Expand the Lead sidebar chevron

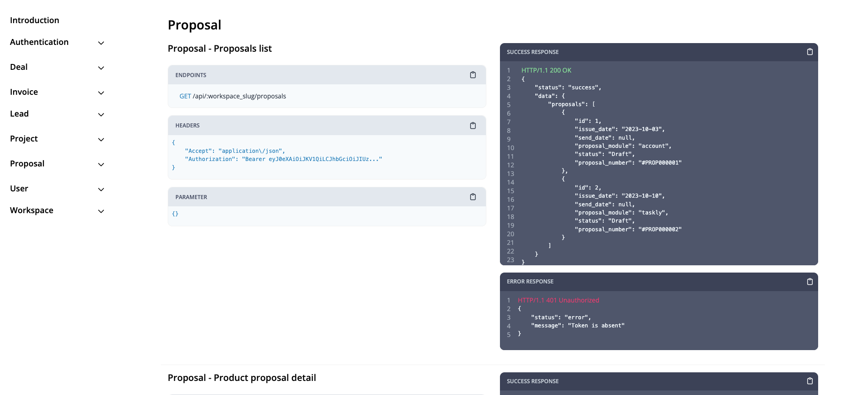[x=101, y=115]
